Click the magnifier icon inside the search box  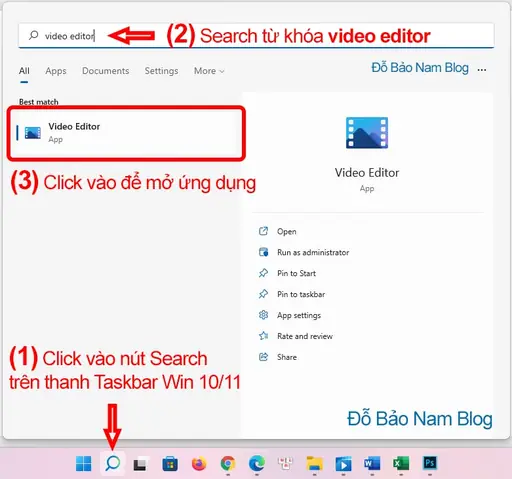pos(34,35)
